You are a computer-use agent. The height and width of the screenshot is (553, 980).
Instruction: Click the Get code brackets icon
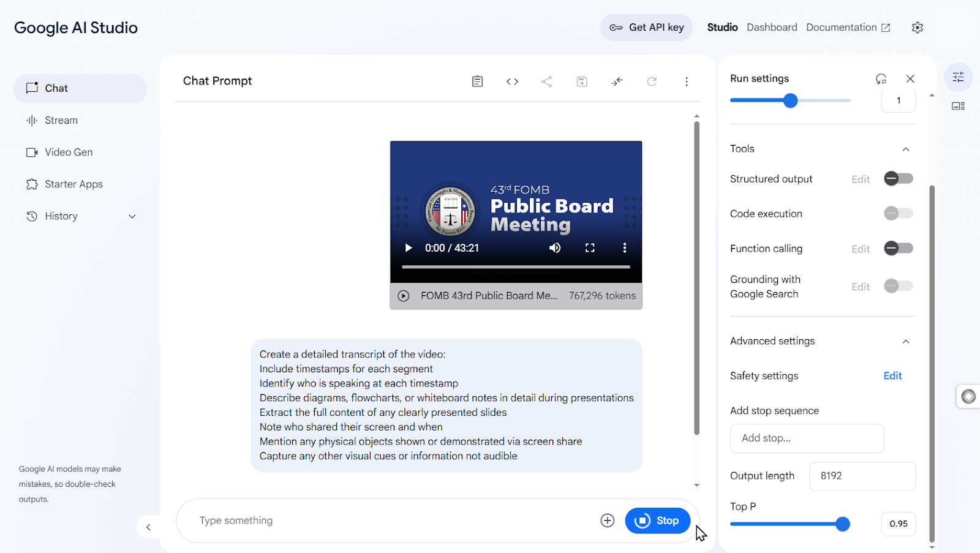click(512, 81)
